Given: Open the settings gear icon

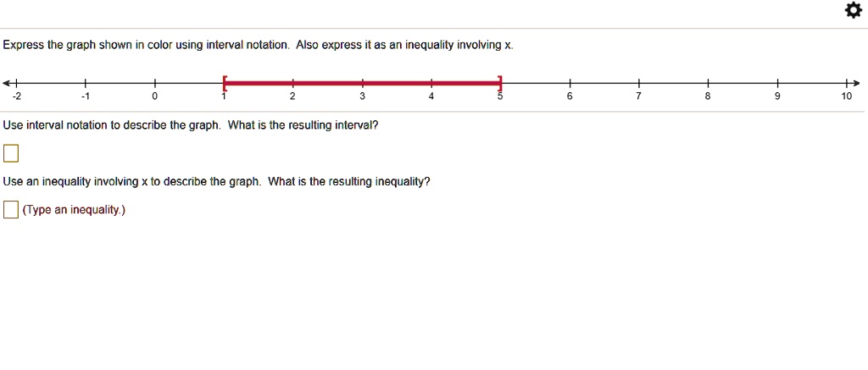Looking at the screenshot, I should [x=853, y=10].
